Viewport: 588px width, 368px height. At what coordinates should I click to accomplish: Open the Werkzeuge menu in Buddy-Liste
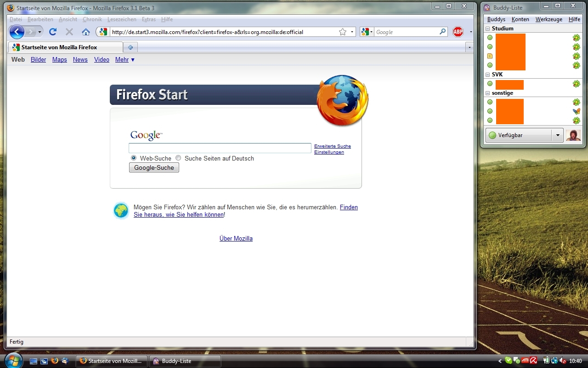pyautogui.click(x=549, y=19)
